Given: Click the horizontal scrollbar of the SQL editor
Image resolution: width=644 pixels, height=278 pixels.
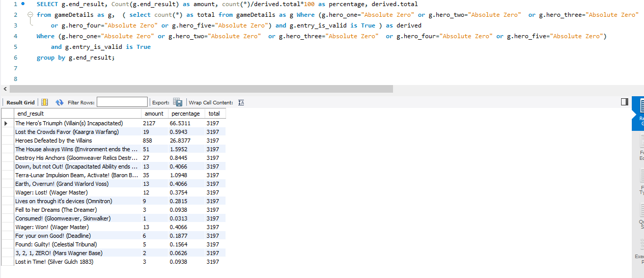Looking at the screenshot, I should pos(201,89).
